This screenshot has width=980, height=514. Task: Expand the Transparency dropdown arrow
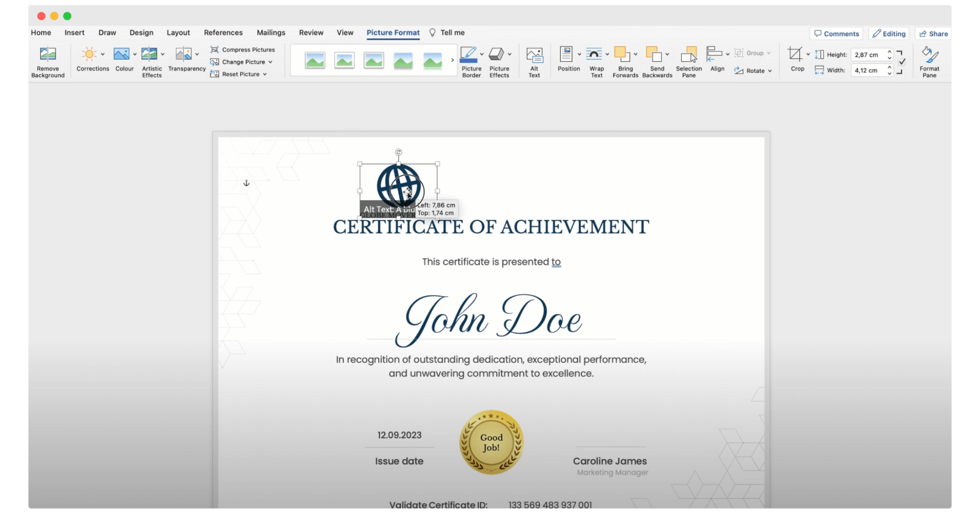point(197,54)
